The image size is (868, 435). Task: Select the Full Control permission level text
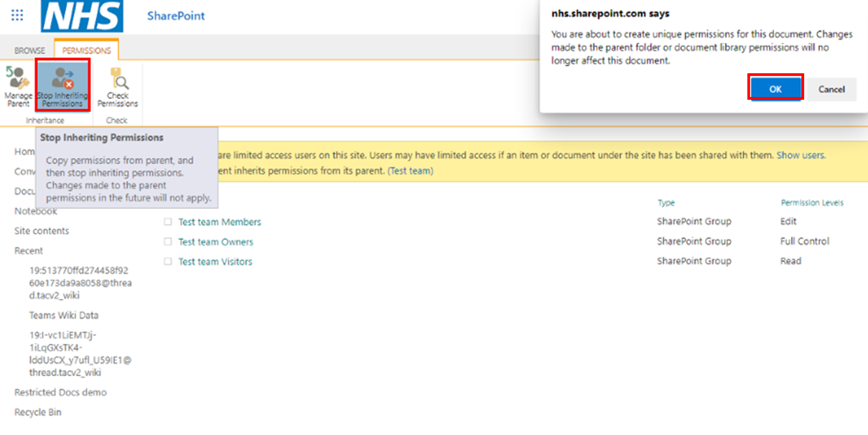point(805,241)
